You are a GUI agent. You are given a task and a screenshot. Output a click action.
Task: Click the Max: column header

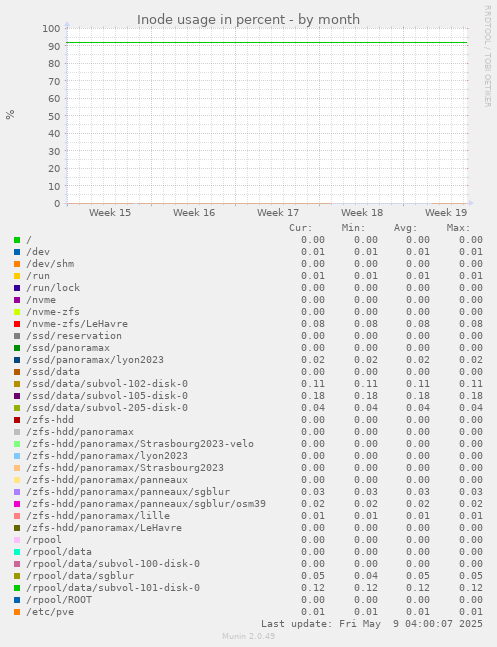point(459,228)
